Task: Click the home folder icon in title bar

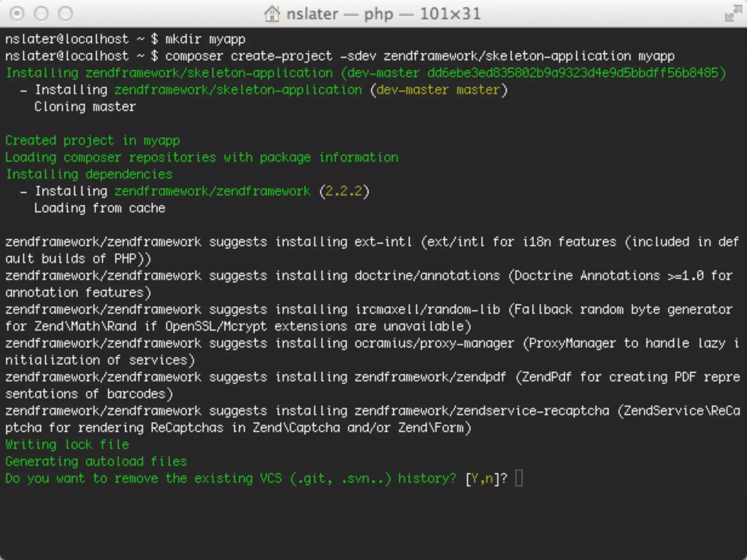Action: 272,14
